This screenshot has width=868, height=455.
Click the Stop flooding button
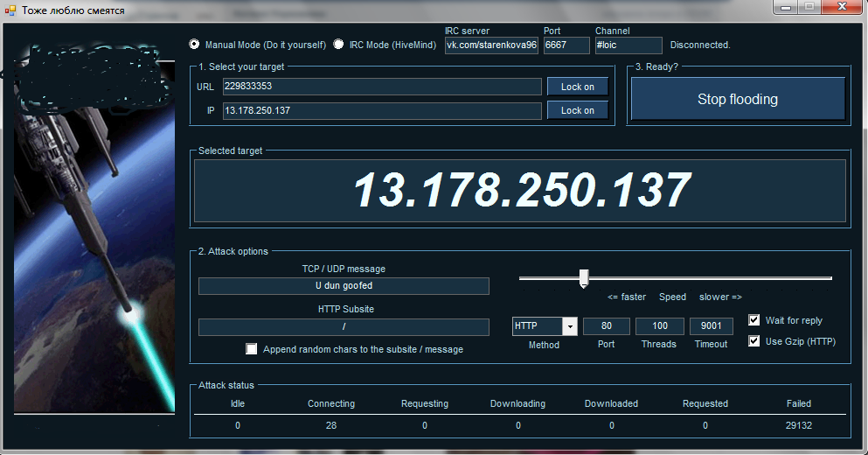(x=738, y=99)
